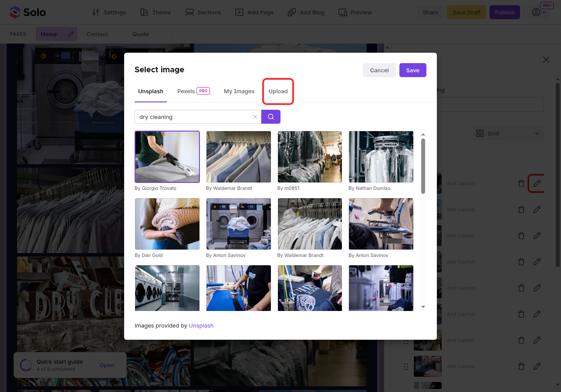Switch to the Quote page

click(141, 34)
